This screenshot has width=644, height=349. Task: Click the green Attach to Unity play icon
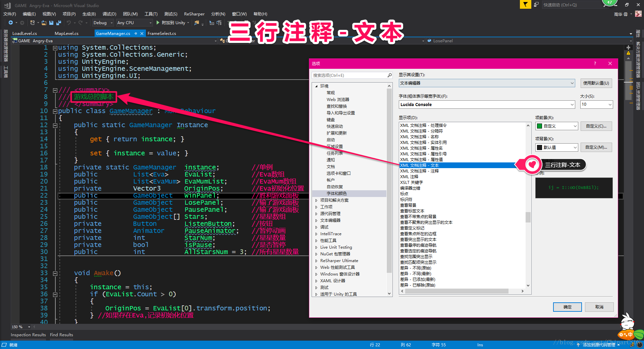click(x=158, y=22)
